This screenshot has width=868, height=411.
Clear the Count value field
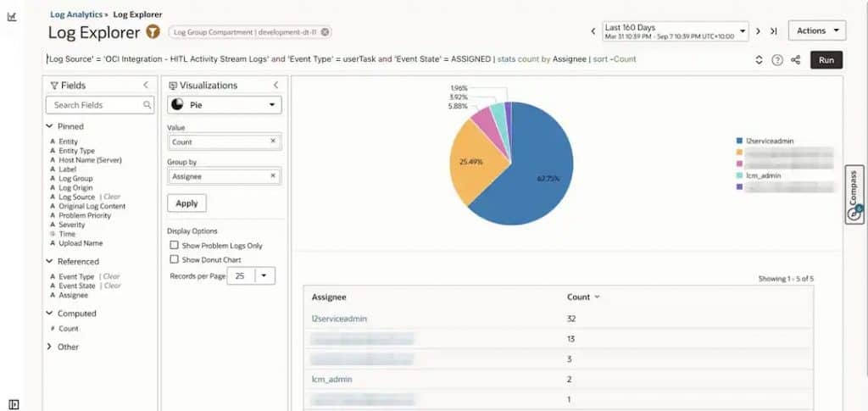tap(272, 141)
